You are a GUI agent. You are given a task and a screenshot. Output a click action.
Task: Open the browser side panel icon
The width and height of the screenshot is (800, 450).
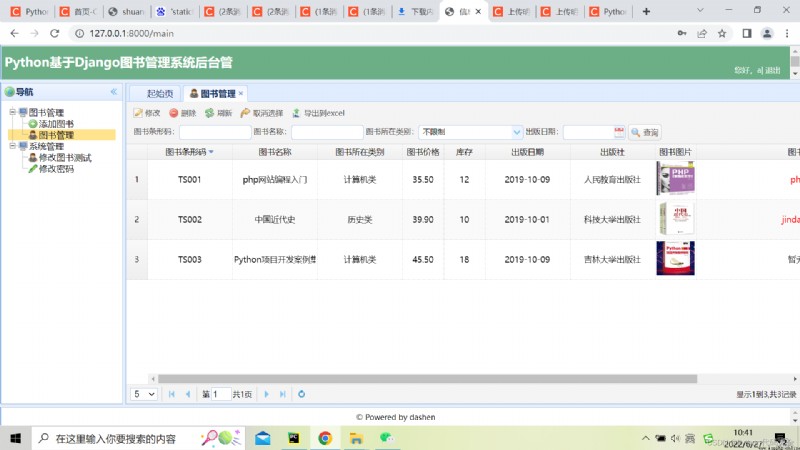pos(747,33)
